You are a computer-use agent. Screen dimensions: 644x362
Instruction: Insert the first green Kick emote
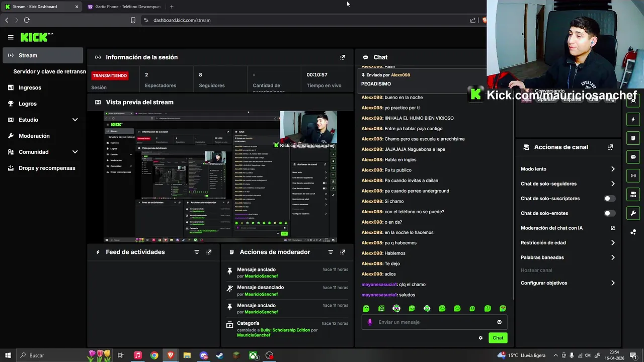[366, 309]
